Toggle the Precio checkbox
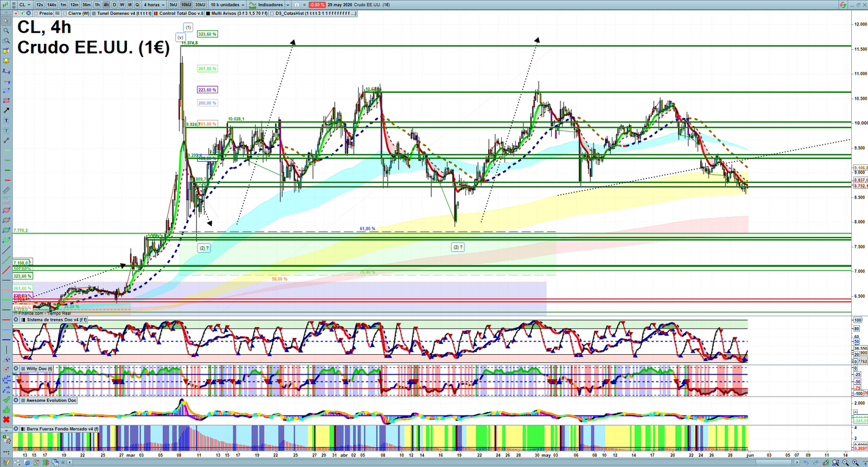 [36, 13]
